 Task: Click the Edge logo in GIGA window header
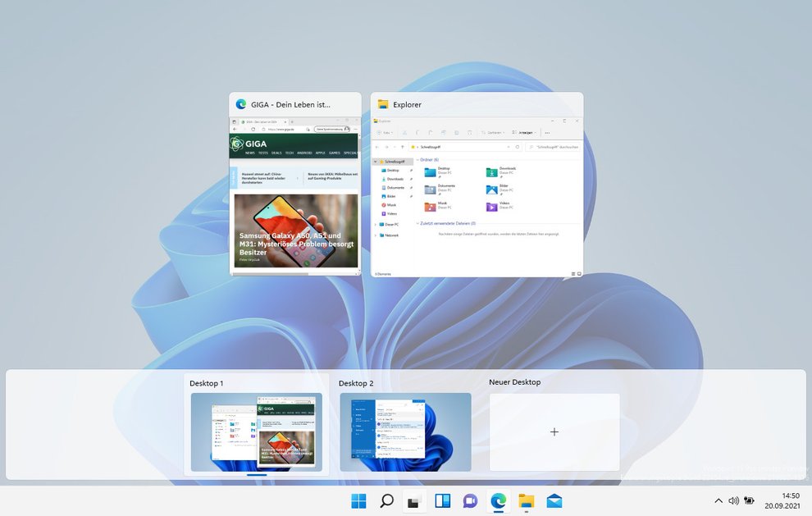(x=241, y=104)
